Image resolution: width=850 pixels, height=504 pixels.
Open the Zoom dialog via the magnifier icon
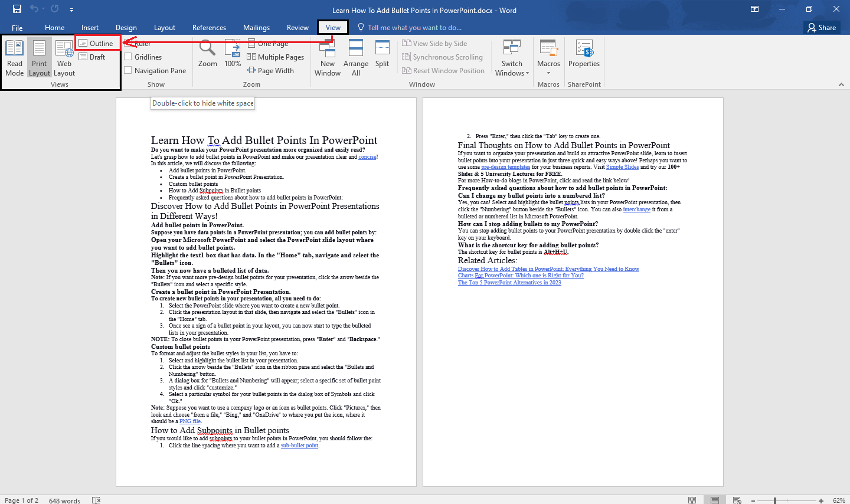pos(207,57)
